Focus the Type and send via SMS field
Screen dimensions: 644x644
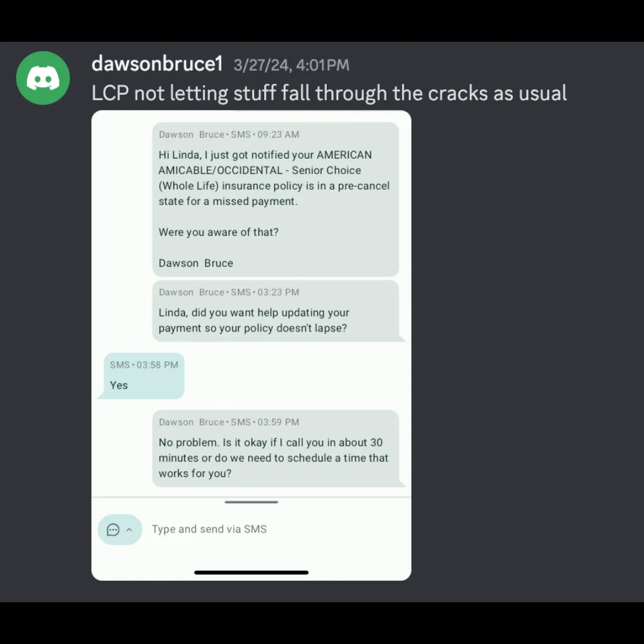point(275,529)
